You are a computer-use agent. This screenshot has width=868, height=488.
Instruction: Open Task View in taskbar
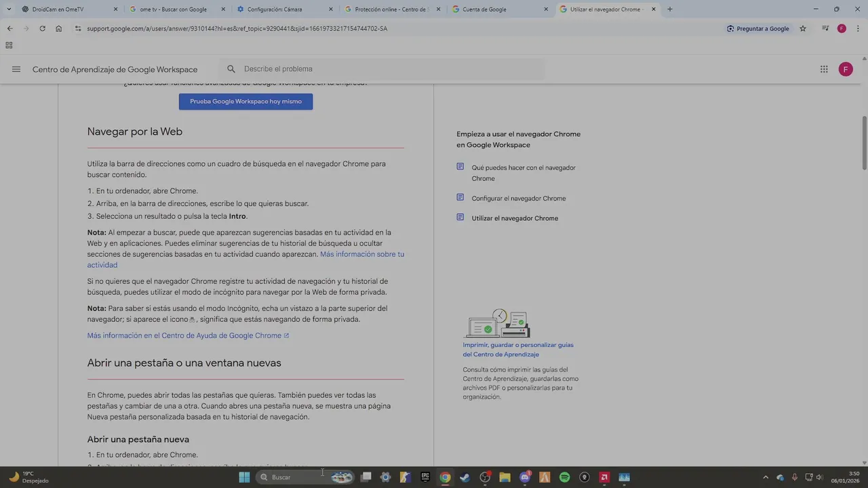pyautogui.click(x=366, y=477)
